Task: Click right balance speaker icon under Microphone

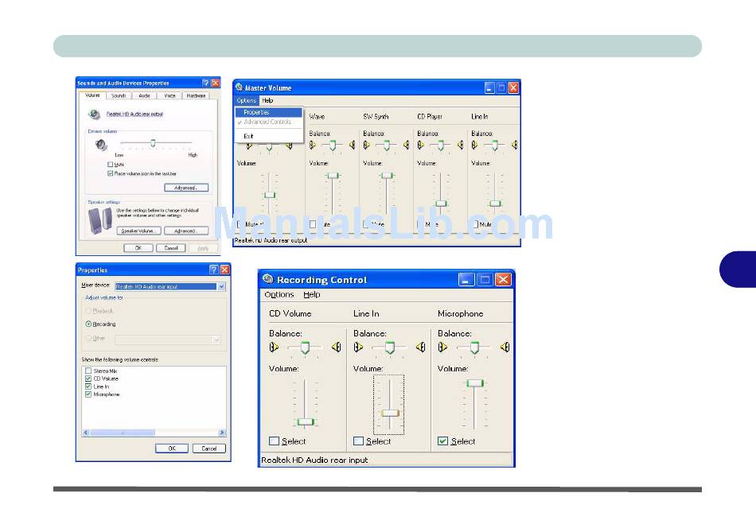Action: (x=505, y=347)
